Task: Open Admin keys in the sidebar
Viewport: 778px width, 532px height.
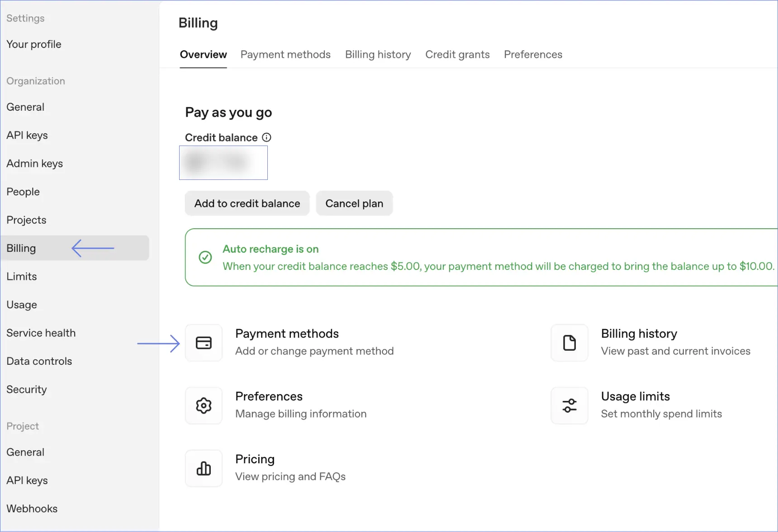Action: [35, 164]
